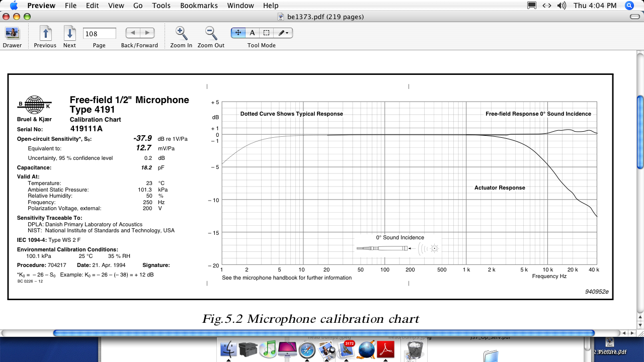Open Finder from the Dock
Screen dimensions: 644x362
click(228, 349)
